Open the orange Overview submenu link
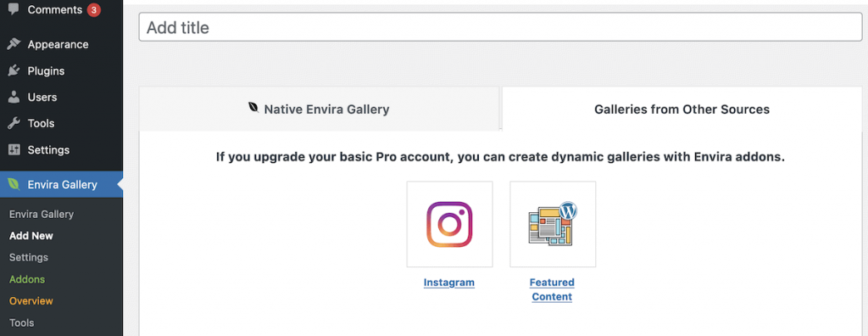This screenshot has height=336, width=868. (x=31, y=300)
